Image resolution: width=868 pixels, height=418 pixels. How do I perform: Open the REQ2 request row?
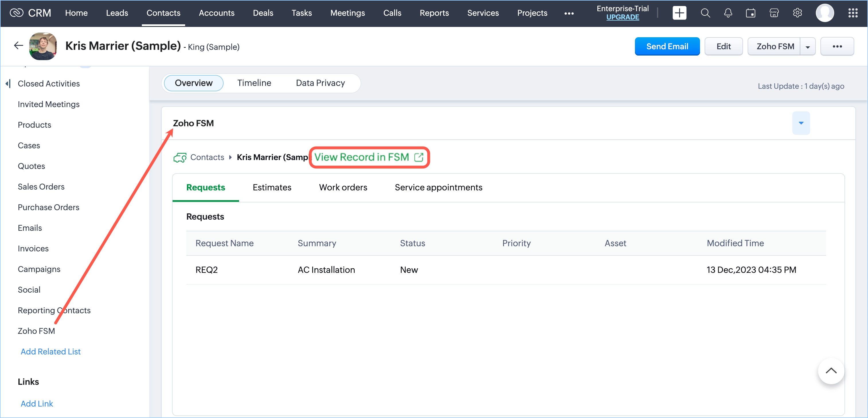click(206, 270)
